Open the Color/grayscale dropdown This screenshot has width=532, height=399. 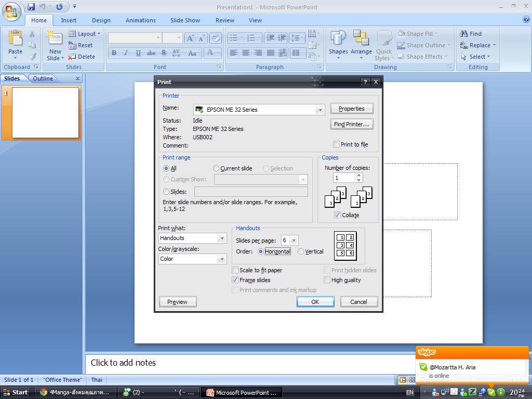[222, 259]
